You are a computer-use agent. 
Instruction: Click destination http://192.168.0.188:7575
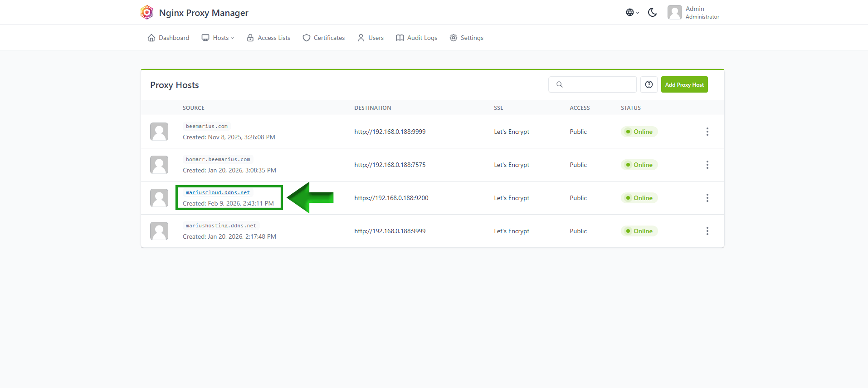point(390,165)
